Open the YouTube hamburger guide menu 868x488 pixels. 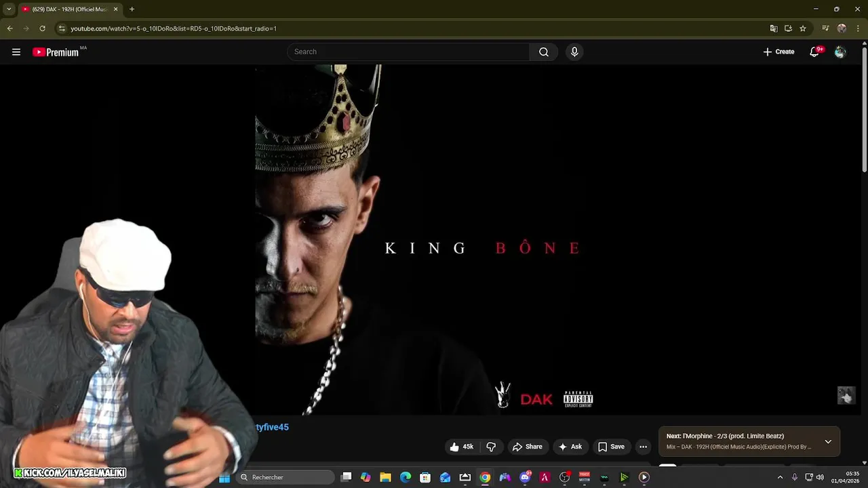tap(16, 52)
